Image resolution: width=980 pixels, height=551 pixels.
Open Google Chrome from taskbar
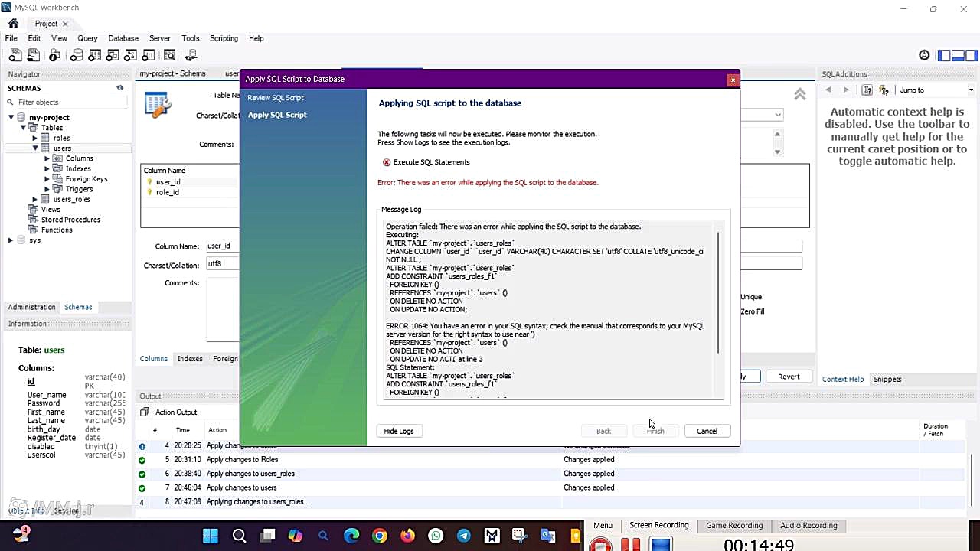tap(380, 536)
